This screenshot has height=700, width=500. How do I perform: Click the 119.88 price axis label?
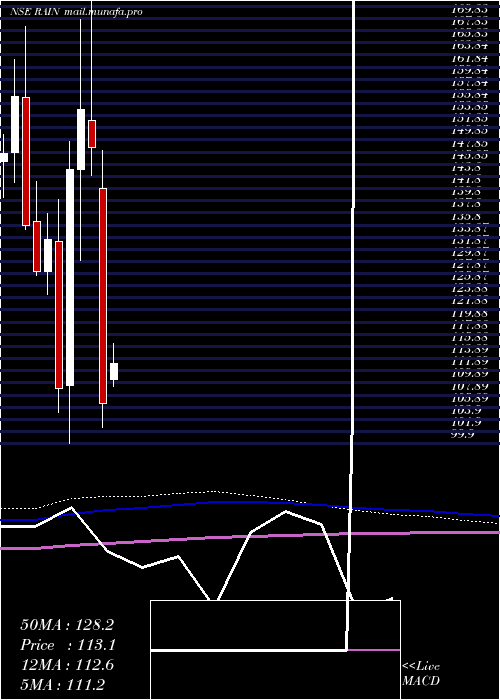[469, 314]
